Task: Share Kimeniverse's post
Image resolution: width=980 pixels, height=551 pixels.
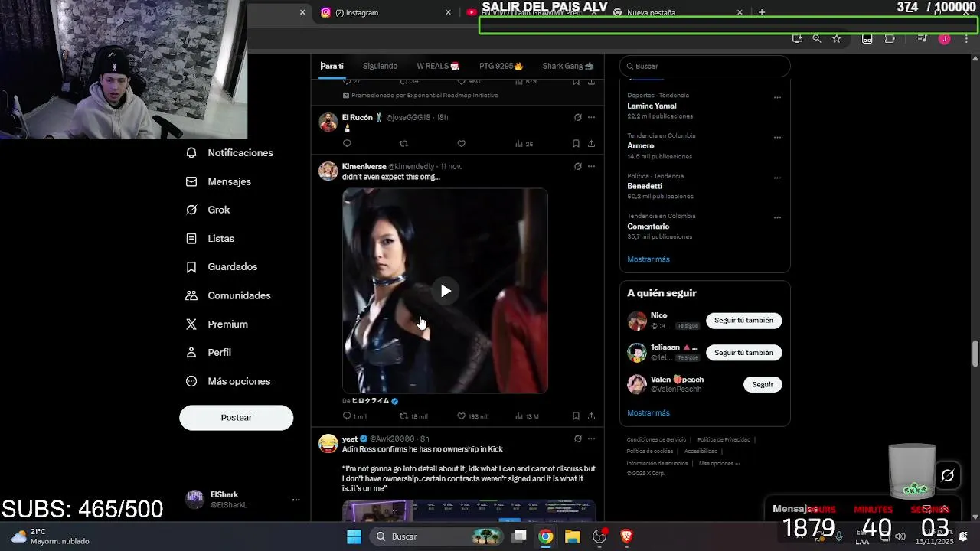Action: pos(591,416)
